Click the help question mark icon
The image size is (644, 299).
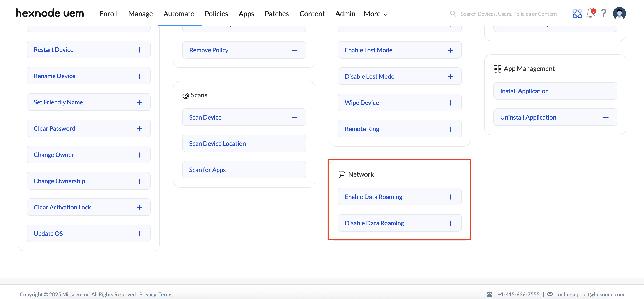pyautogui.click(x=603, y=13)
